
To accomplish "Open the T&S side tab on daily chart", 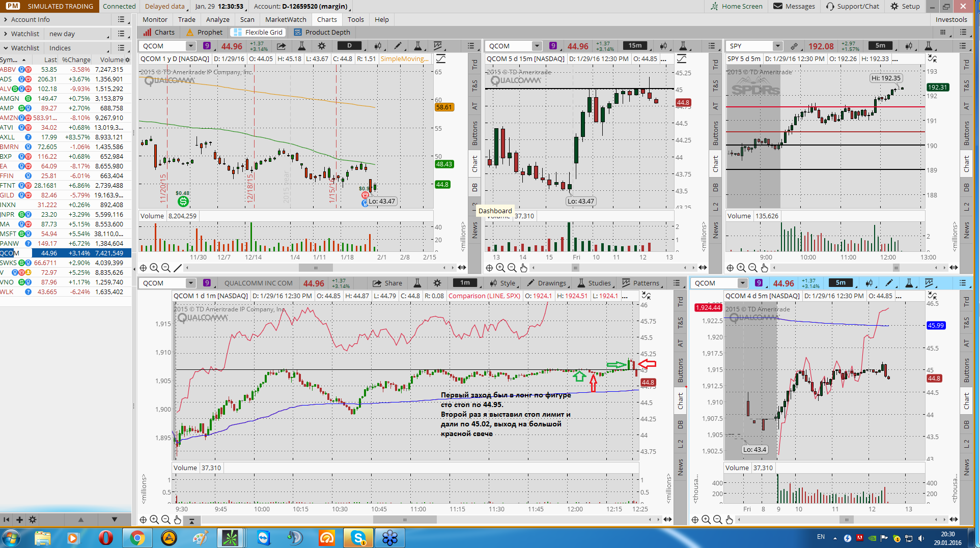I will click(474, 85).
